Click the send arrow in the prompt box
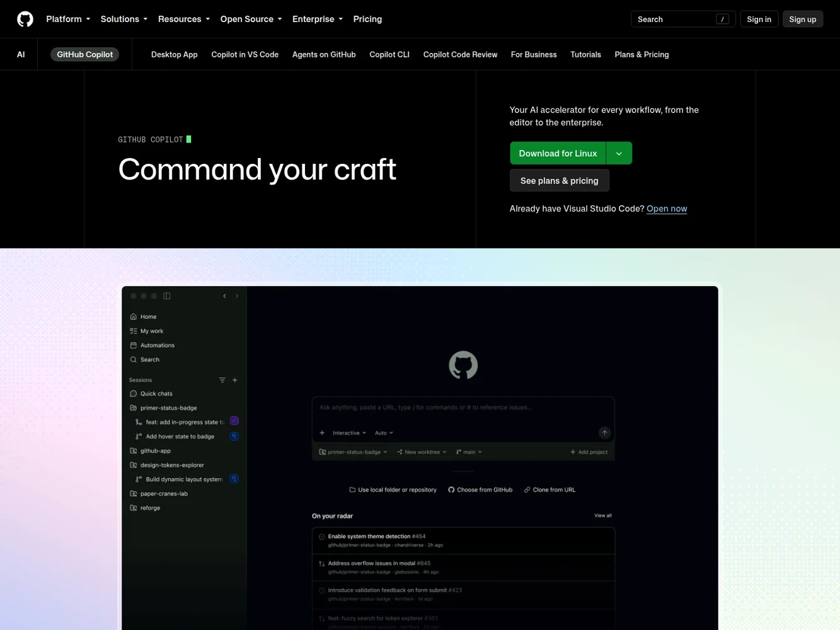The image size is (840, 630). [x=604, y=433]
